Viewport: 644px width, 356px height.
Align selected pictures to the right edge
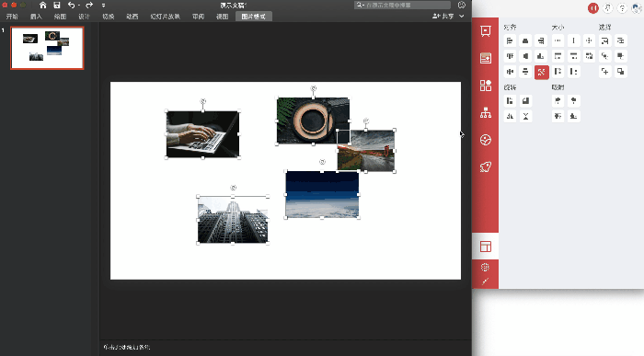541,40
